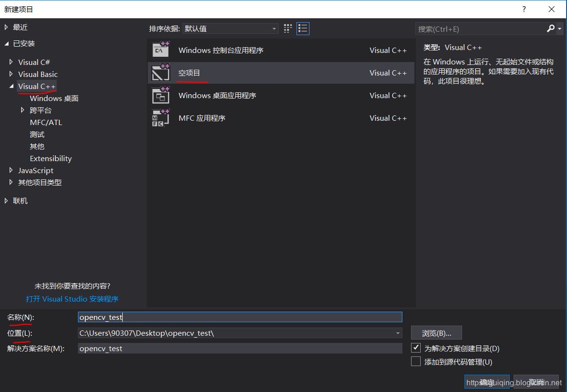The height and width of the screenshot is (392, 567).
Task: Click the Windows desktop application template icon
Action: click(161, 95)
